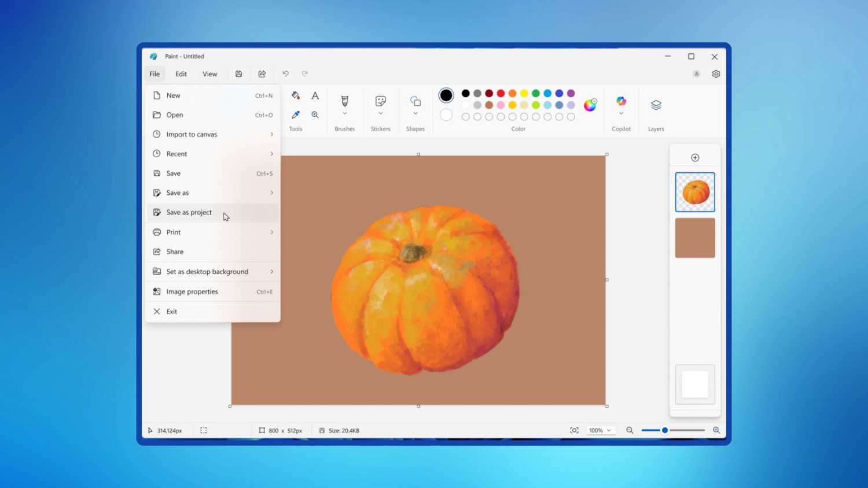Click the zoom in magnifier
This screenshot has height=488, width=868.
point(716,430)
